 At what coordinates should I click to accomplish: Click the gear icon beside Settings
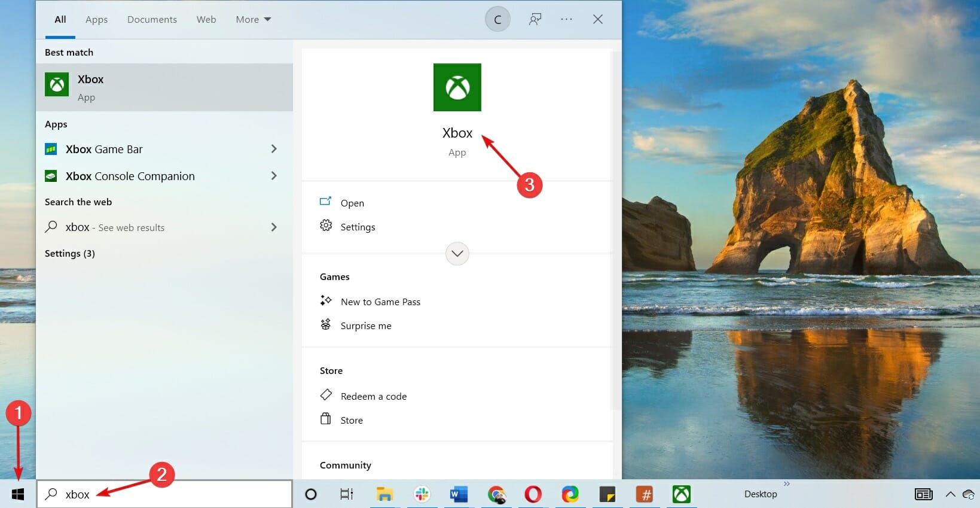click(x=326, y=226)
